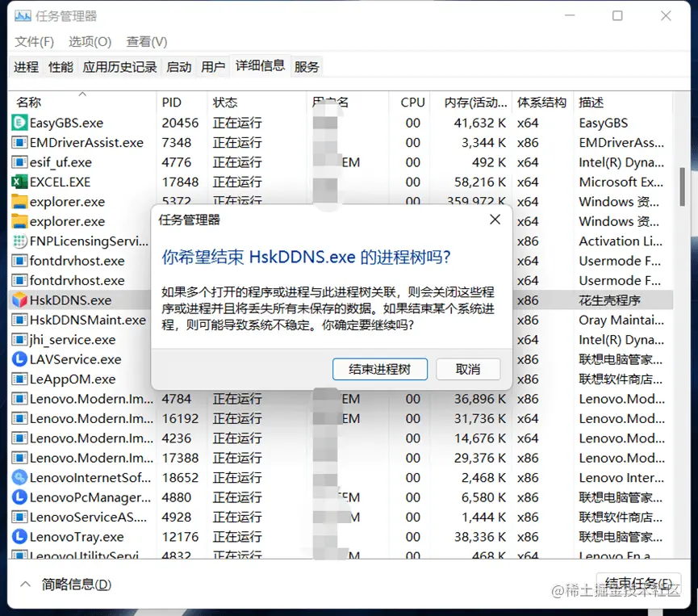Click PID 7348 cell
Viewport: 698px width, 616px height.
[x=176, y=143]
